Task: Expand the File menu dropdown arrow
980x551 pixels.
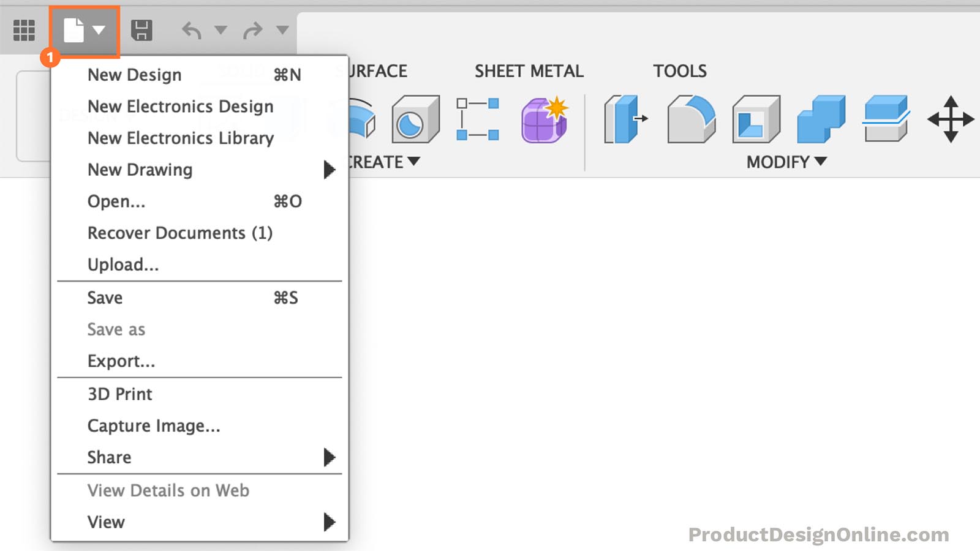Action: pyautogui.click(x=99, y=30)
